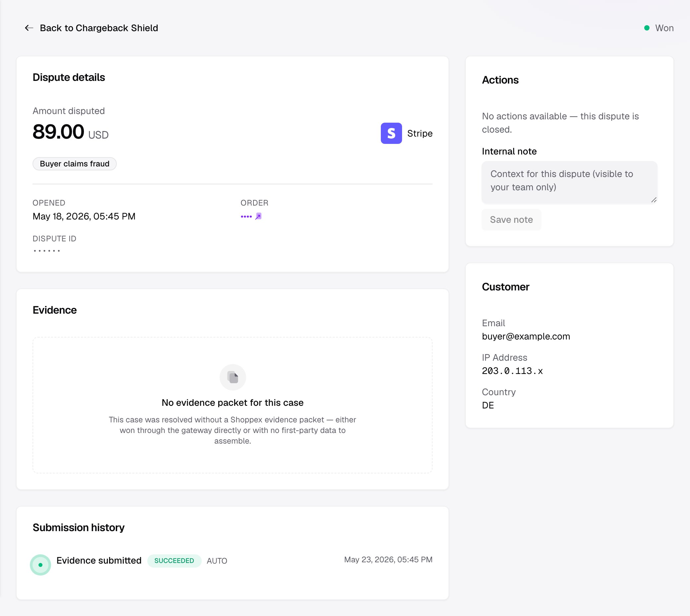Click the AUTO label in submission history
The height and width of the screenshot is (616, 690).
217,561
